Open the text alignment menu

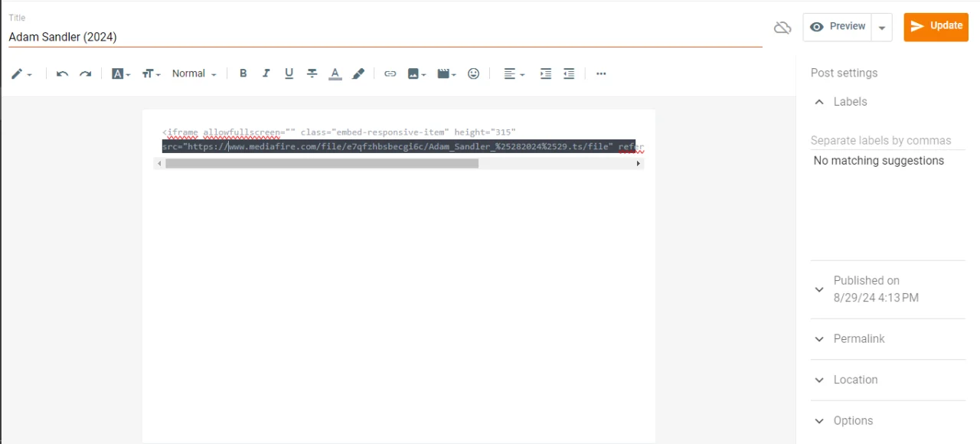[x=514, y=73]
